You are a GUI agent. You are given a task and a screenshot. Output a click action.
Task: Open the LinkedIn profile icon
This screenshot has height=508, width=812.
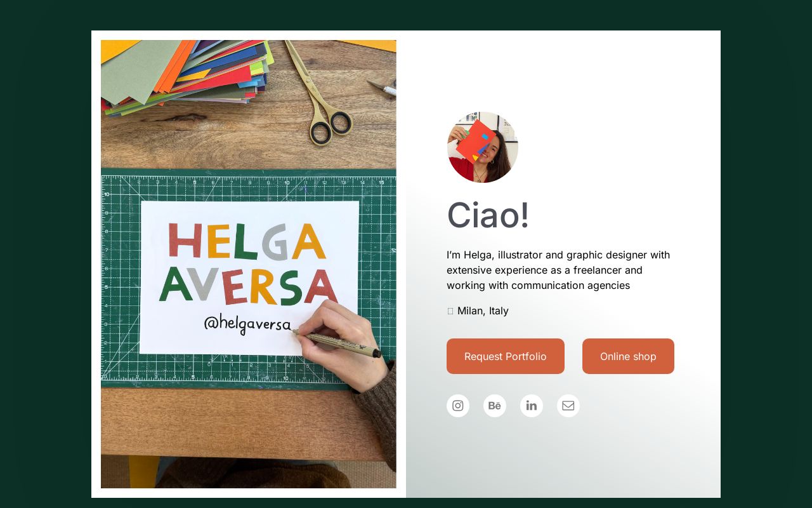pos(532,406)
